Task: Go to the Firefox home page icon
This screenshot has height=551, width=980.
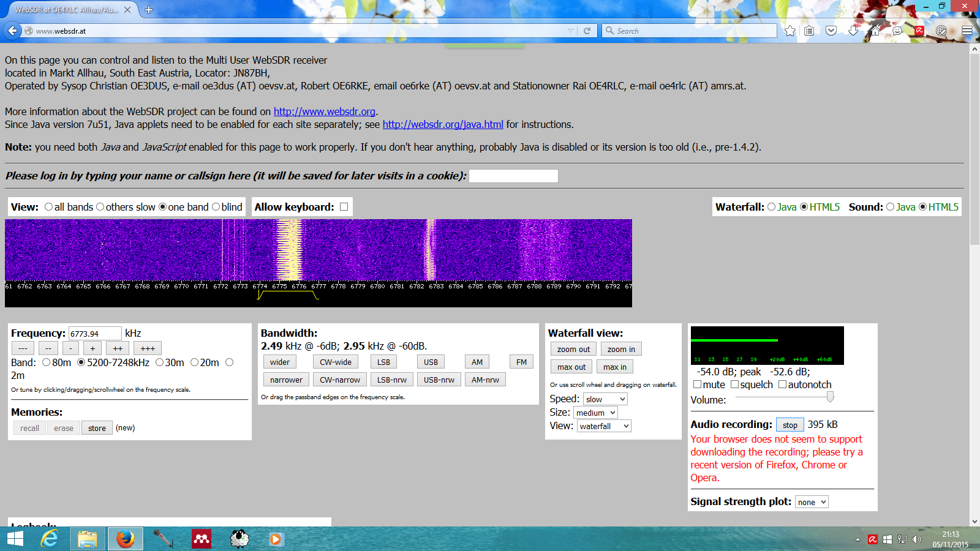Action: click(x=875, y=31)
